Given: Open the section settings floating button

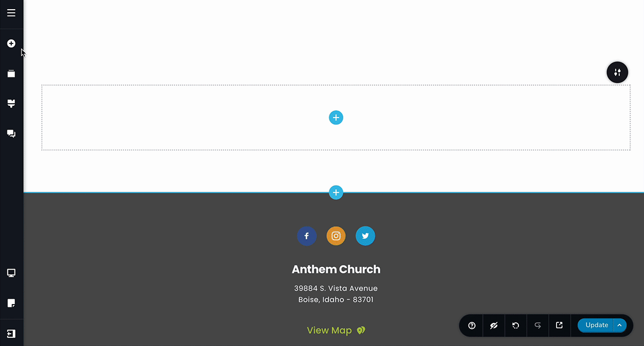Looking at the screenshot, I should [617, 72].
